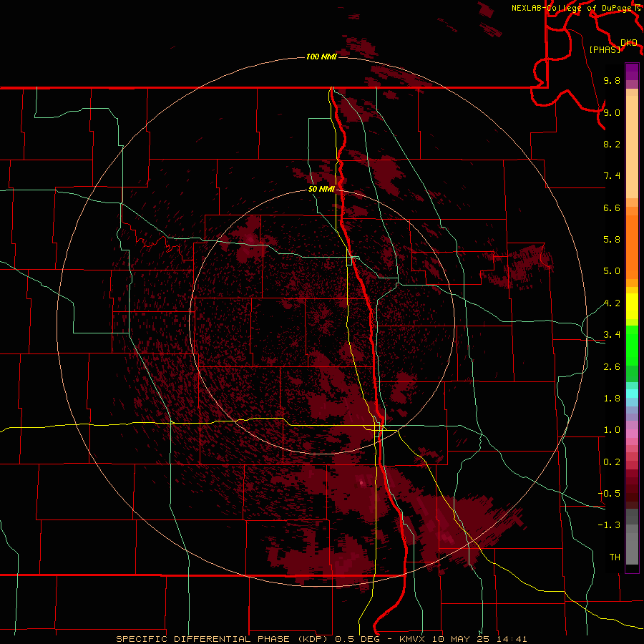Click the '[PHAS]' units label

pos(605,49)
